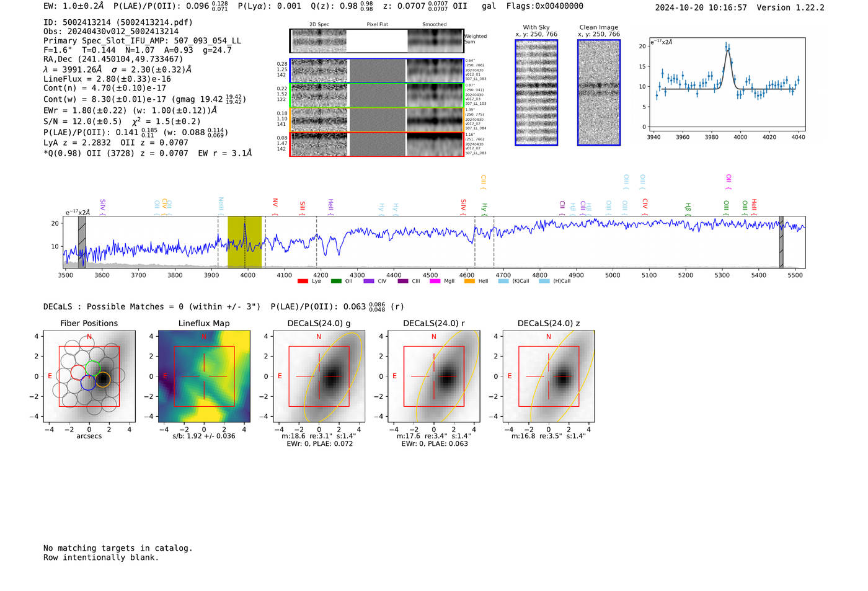Click the blue fiber circle in Fiber Positions
Screen dimensions: 868x591
click(88, 382)
